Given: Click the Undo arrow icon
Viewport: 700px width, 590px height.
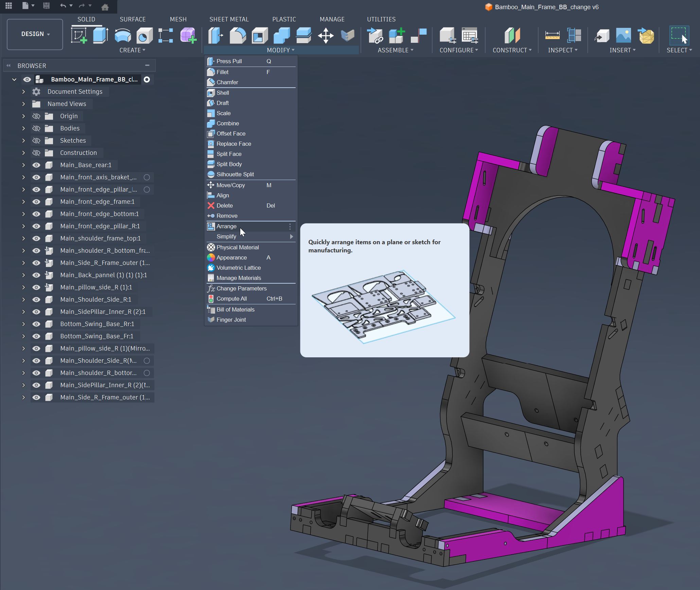Looking at the screenshot, I should 63,6.
